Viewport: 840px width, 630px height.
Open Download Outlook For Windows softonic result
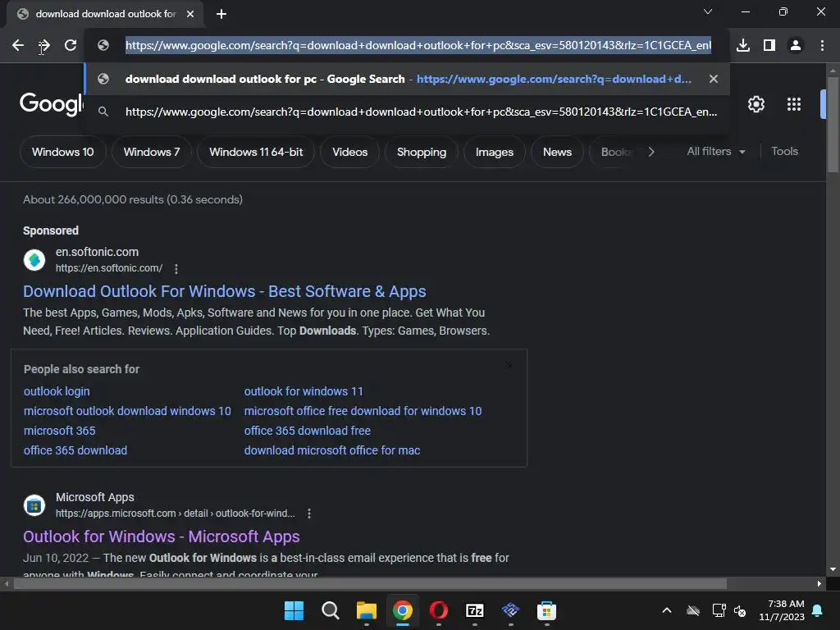225,291
